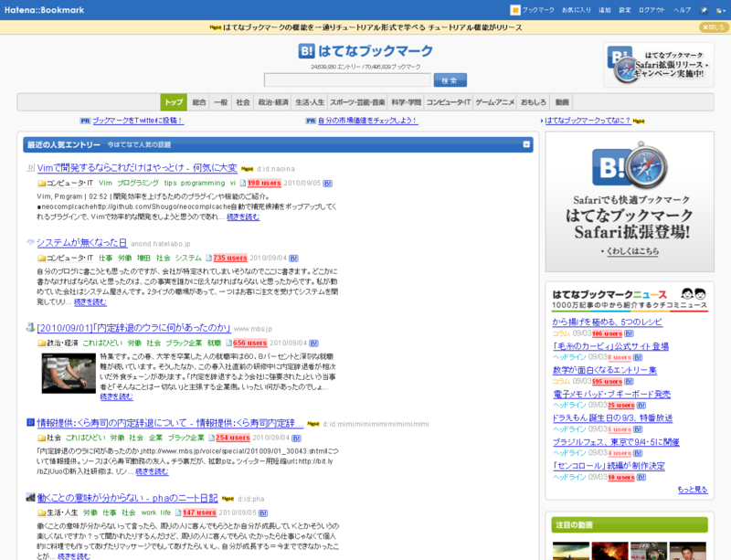Screen dimensions: 731x560
Task: Open the color theme dropdown in the top-right
Action: (719, 10)
